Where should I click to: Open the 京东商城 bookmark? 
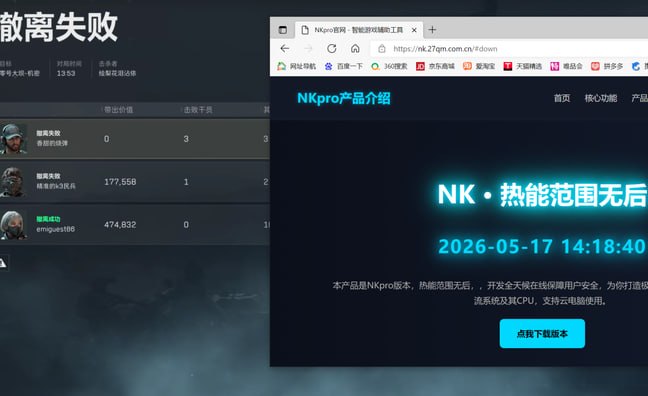pyautogui.click(x=435, y=66)
